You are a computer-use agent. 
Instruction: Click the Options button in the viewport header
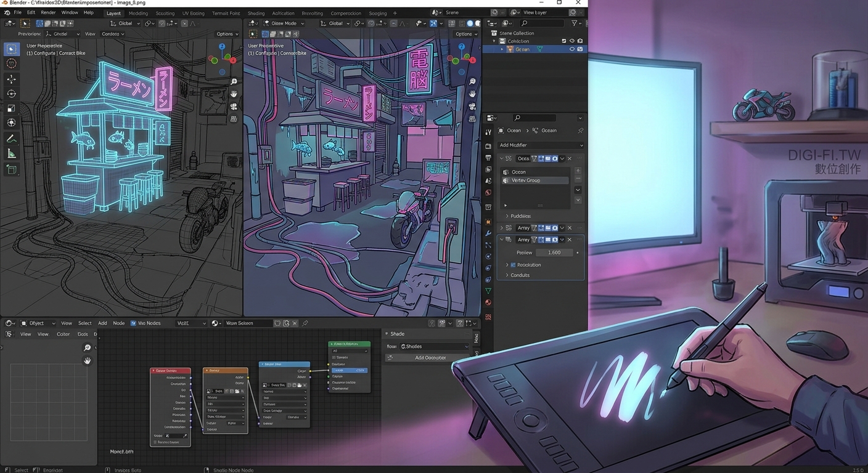pyautogui.click(x=464, y=34)
